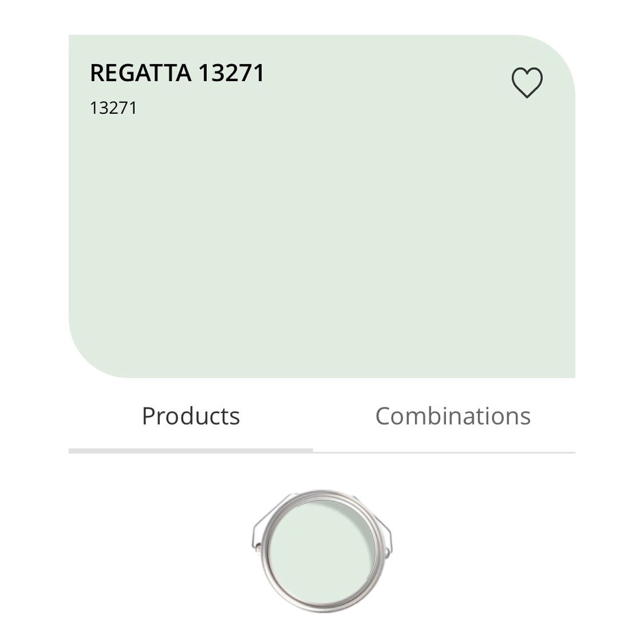Click the thin divider line under Combinations
Screen dimensions: 644x644
[444, 452]
